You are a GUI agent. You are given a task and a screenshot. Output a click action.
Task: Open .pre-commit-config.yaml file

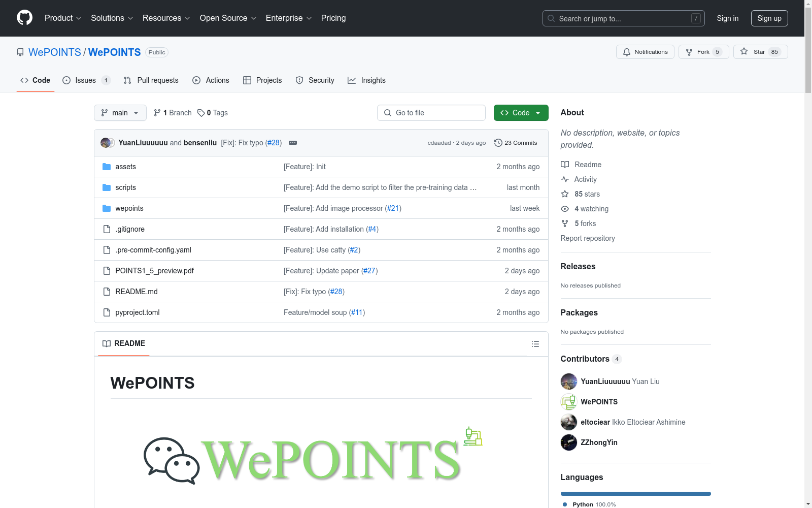tap(153, 250)
